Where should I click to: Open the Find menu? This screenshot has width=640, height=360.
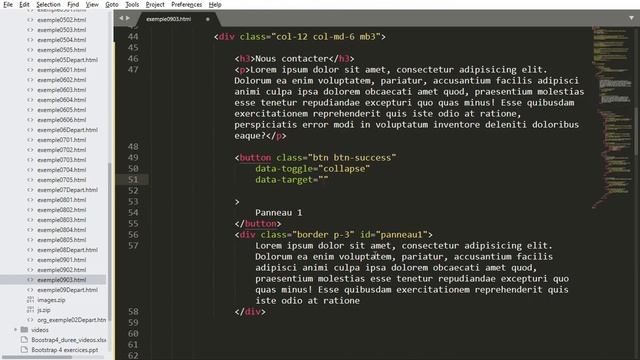pos(73,4)
